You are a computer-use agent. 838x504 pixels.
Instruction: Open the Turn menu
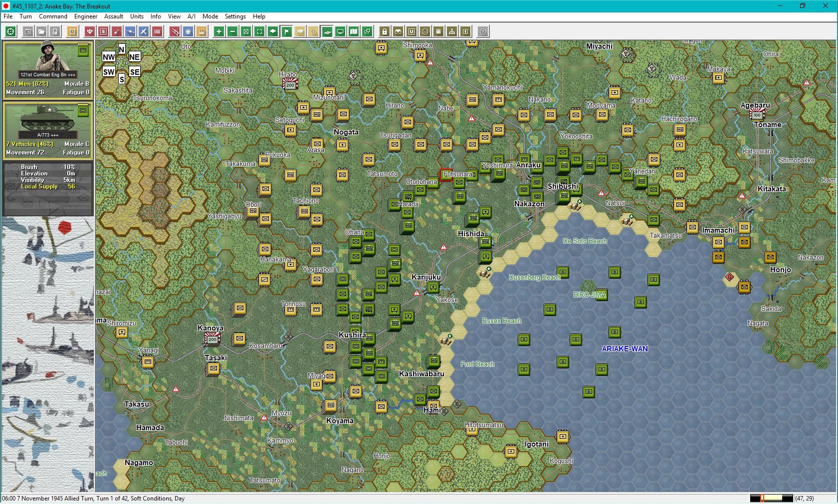(x=25, y=16)
